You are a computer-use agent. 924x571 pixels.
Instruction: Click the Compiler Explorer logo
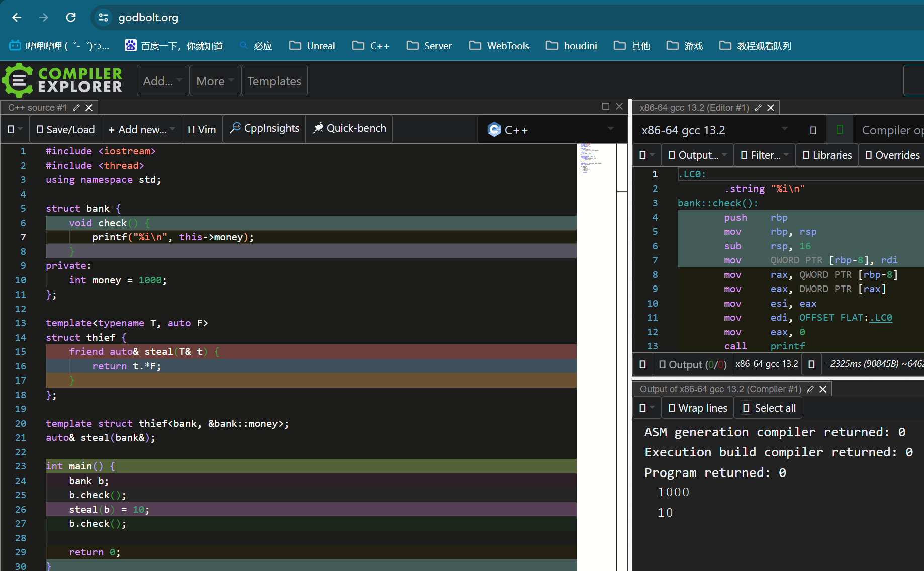(62, 80)
